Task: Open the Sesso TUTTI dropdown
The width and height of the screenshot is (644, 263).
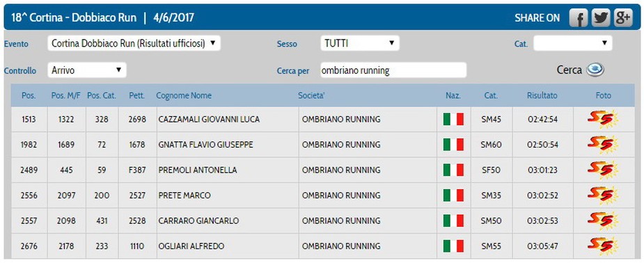Action: pos(360,43)
